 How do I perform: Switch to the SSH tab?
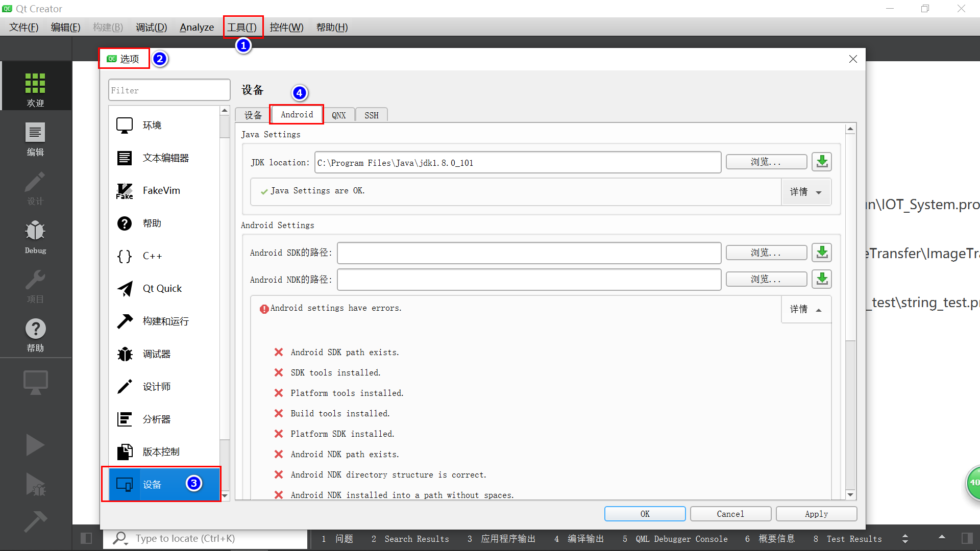pyautogui.click(x=371, y=115)
